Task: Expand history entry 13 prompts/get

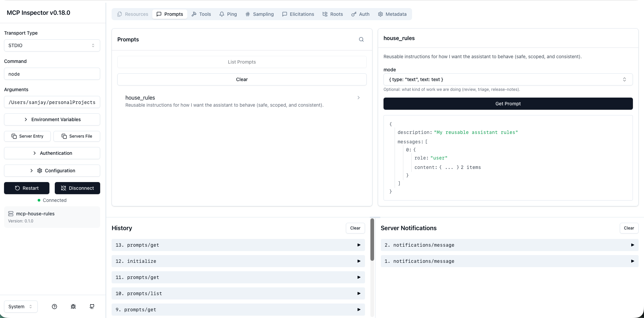Action: (x=238, y=245)
